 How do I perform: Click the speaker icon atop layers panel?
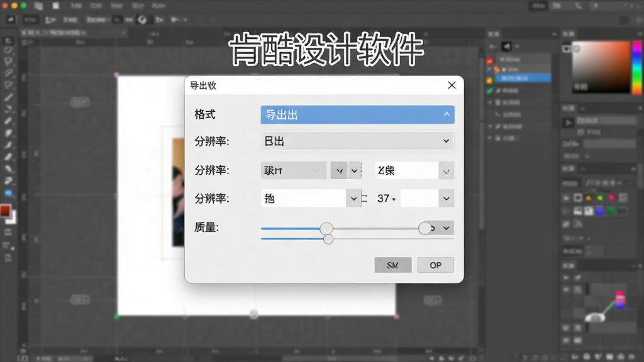point(506,47)
